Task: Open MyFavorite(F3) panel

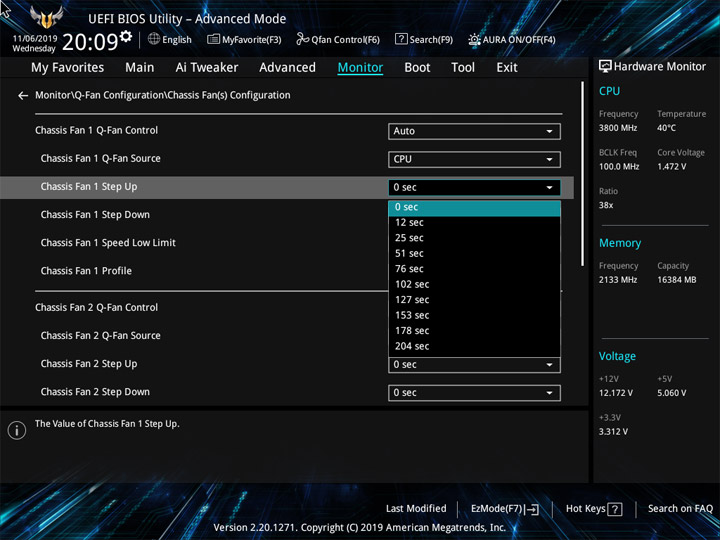Action: coord(244,39)
